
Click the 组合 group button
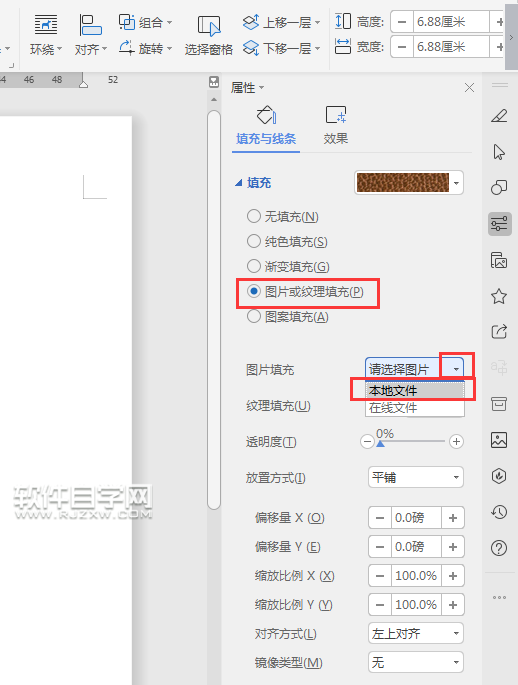click(x=145, y=22)
